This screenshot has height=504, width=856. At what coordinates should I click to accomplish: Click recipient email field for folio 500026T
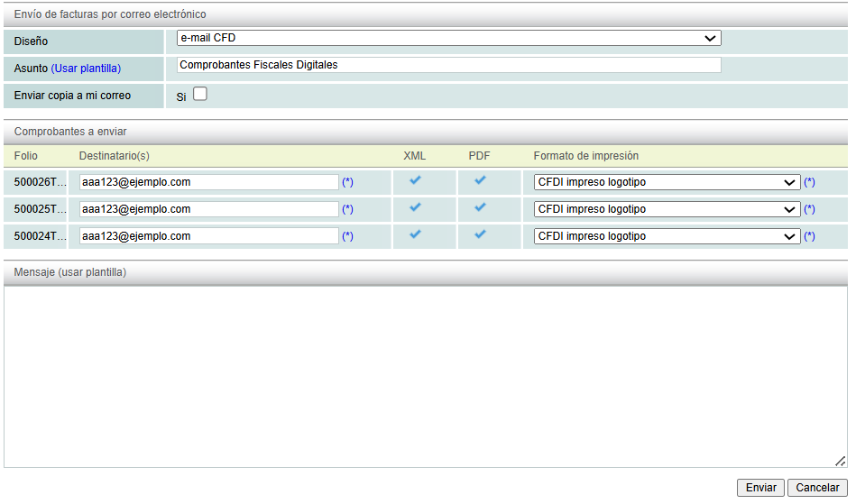point(208,182)
